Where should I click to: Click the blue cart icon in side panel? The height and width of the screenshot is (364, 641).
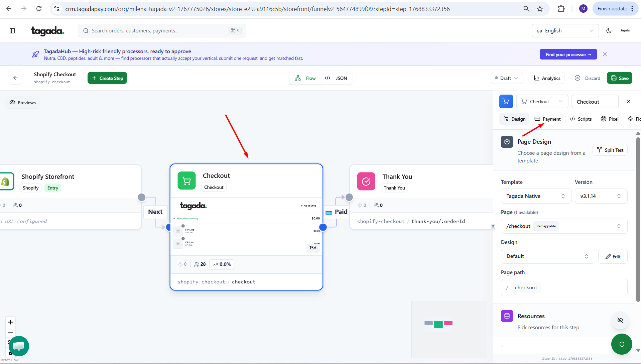coord(506,102)
